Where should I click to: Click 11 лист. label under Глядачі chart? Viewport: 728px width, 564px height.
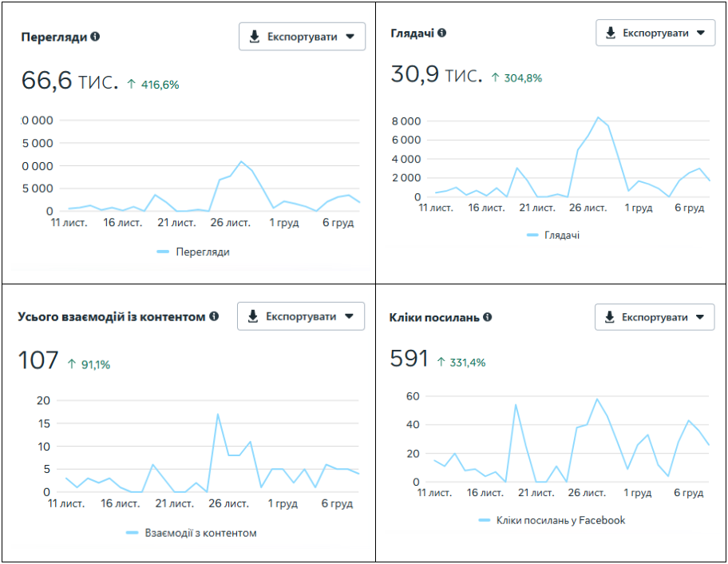tap(436, 208)
